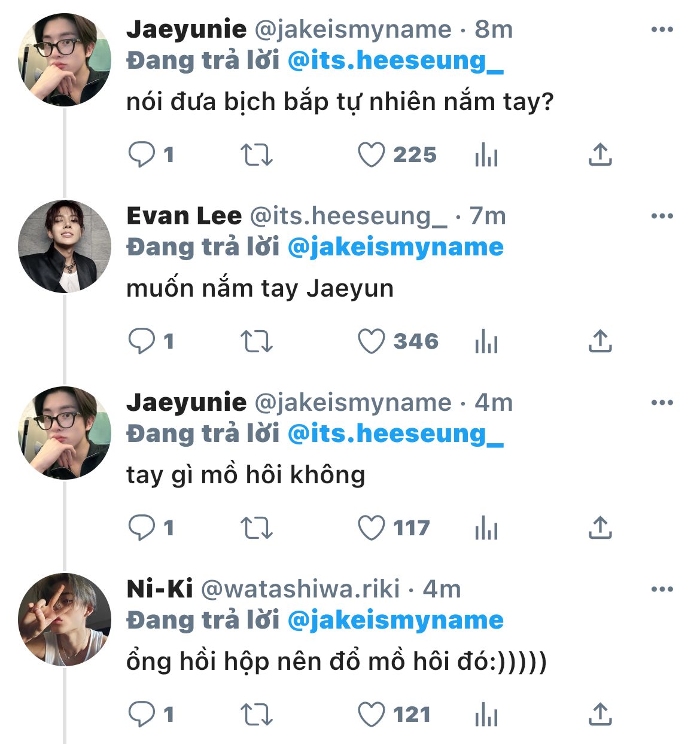Screen dimensions: 700x744
Task: Open @jakeismyname mention in Ni-Ki's reply
Action: tap(395, 620)
